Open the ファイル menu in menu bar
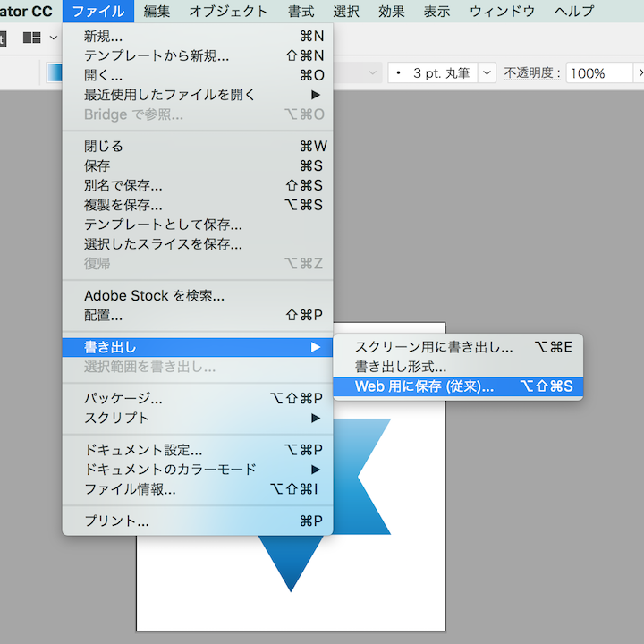644x644 pixels. pyautogui.click(x=98, y=11)
